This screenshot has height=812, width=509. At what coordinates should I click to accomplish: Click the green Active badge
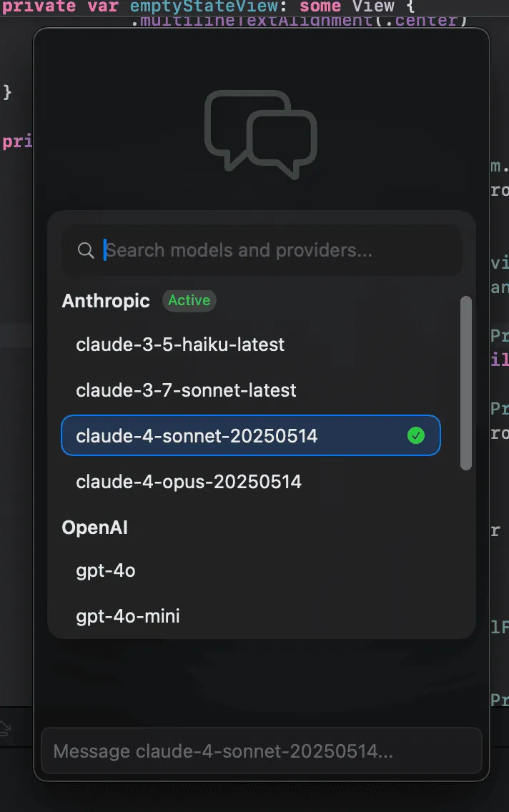tap(189, 301)
